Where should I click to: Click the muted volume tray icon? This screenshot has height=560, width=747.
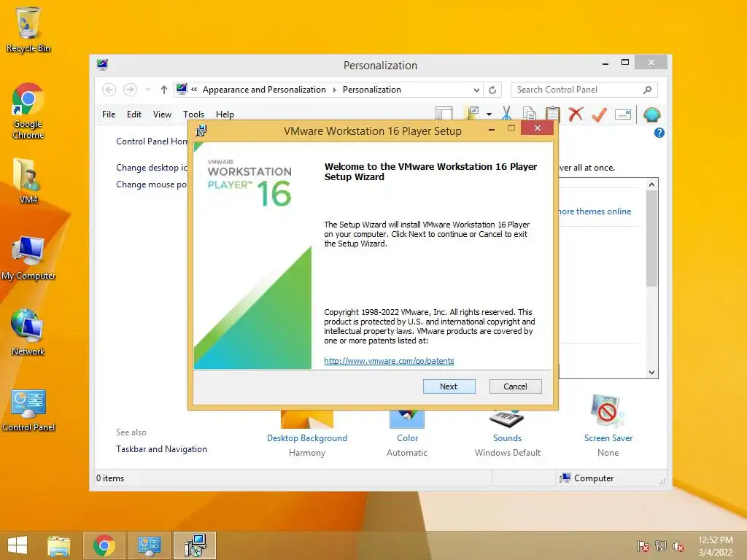click(x=678, y=546)
